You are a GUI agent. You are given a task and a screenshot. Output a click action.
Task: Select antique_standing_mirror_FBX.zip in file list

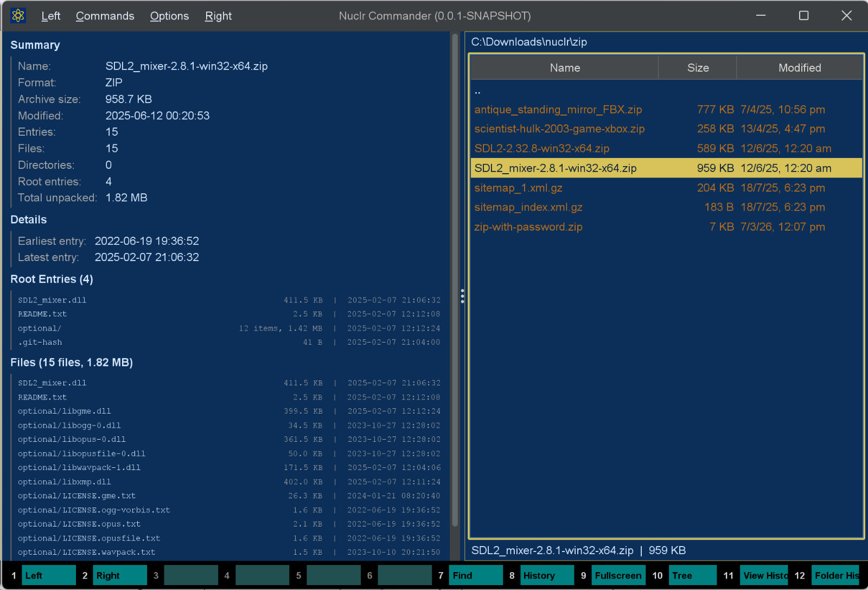point(666,110)
